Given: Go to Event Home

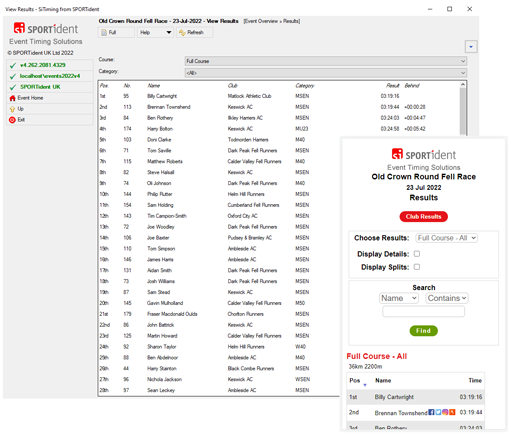Looking at the screenshot, I should click(50, 98).
